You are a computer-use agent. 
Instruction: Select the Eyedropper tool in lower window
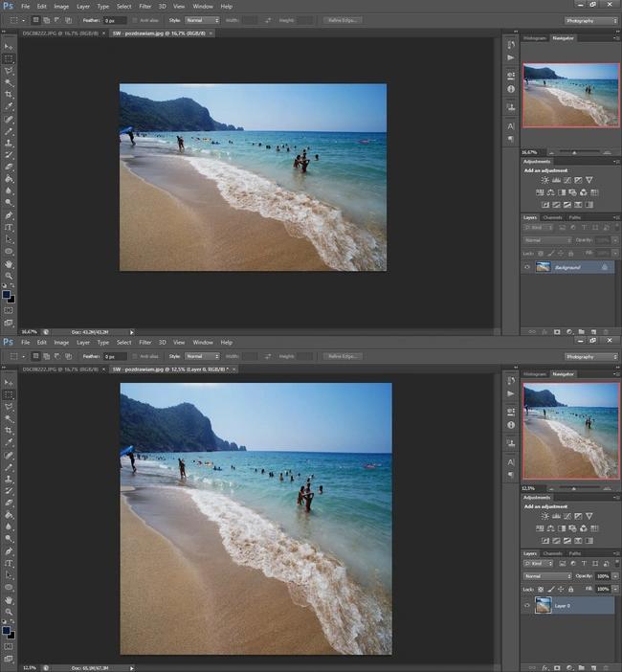click(x=9, y=442)
